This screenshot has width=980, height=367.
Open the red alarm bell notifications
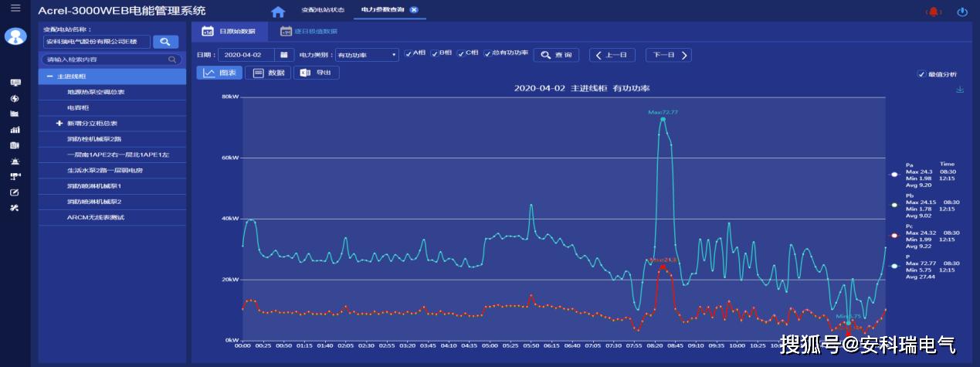point(934,11)
